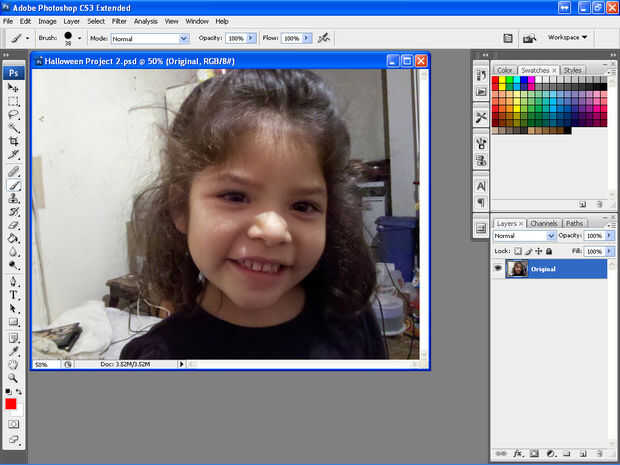The width and height of the screenshot is (620, 465).
Task: Toggle Quick Mask mode
Action: (x=13, y=424)
